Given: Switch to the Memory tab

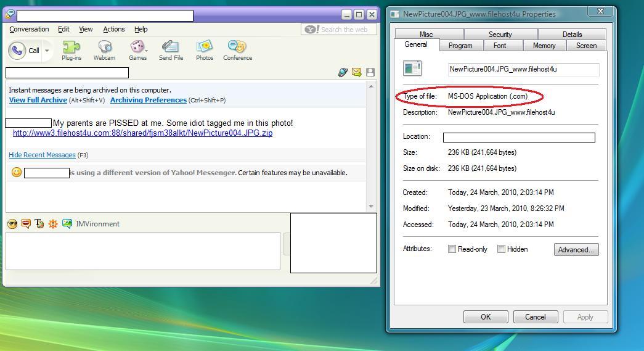Looking at the screenshot, I should (544, 46).
